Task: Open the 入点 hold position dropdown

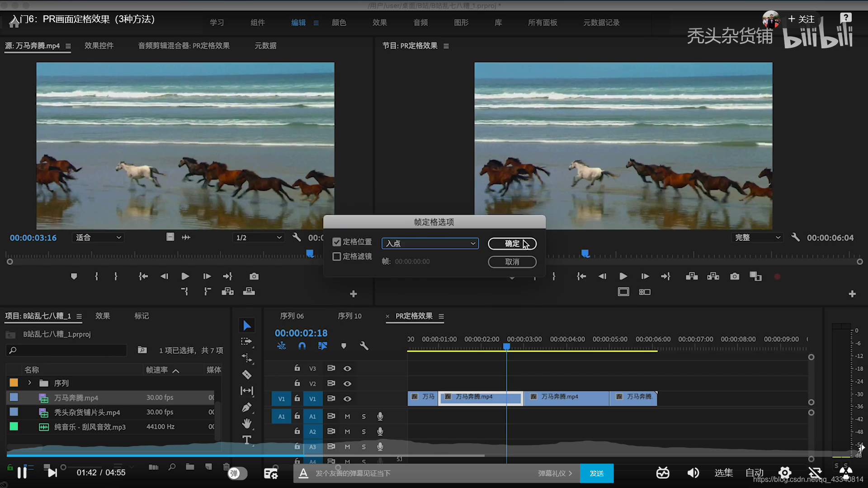Action: click(x=430, y=244)
